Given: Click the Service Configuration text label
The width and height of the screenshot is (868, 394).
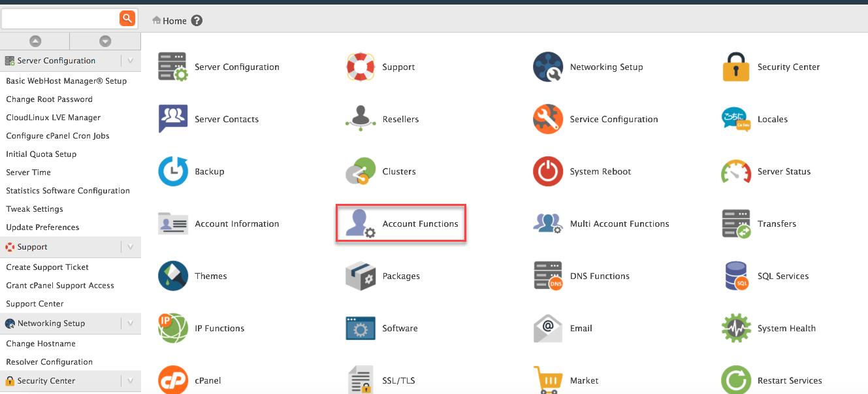Looking at the screenshot, I should click(614, 119).
